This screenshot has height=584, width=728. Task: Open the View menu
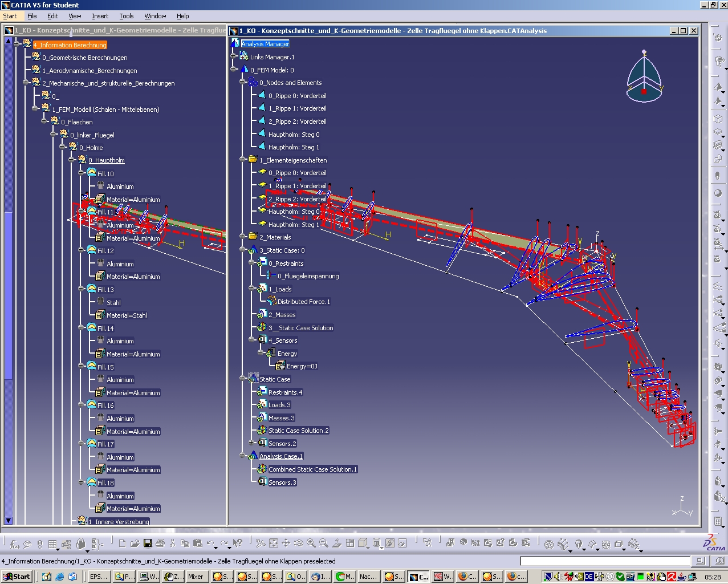click(75, 16)
